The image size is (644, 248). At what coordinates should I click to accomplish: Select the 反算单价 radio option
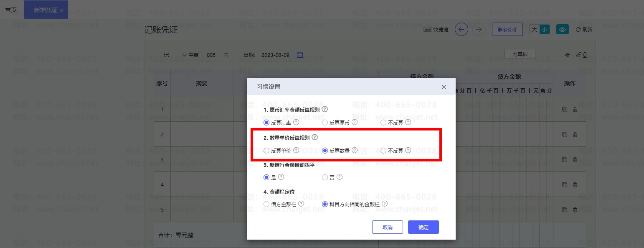(266, 151)
